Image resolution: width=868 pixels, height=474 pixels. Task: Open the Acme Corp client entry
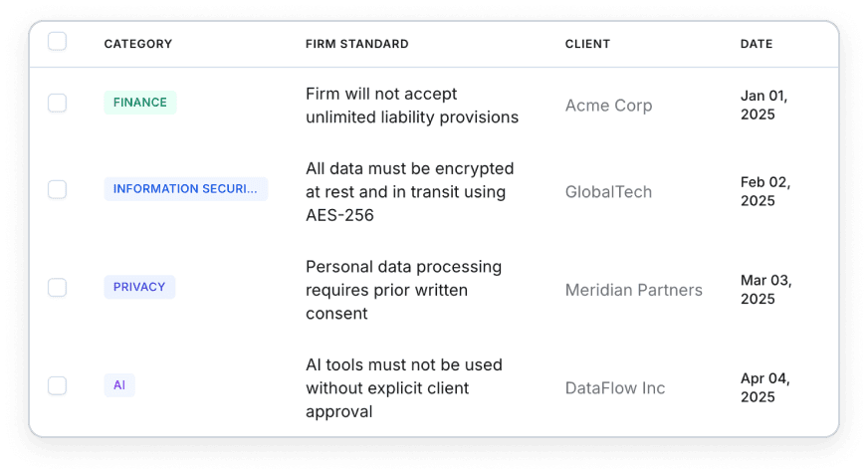[608, 106]
